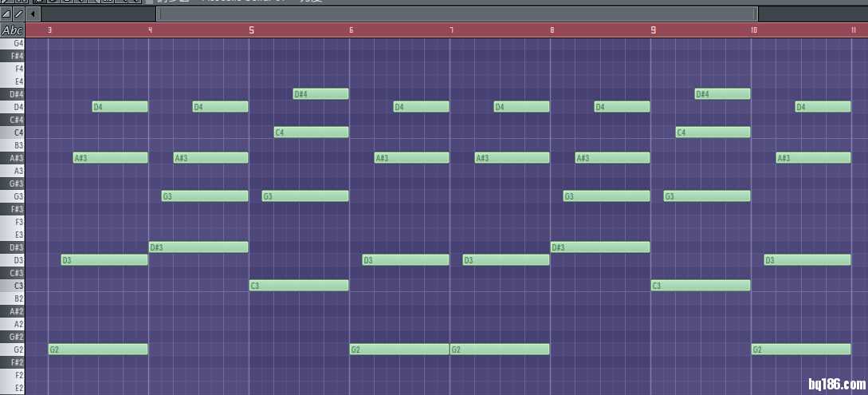Image resolution: width=868 pixels, height=395 pixels.
Task: Toggle the slide triangle icon
Action: tap(6, 14)
